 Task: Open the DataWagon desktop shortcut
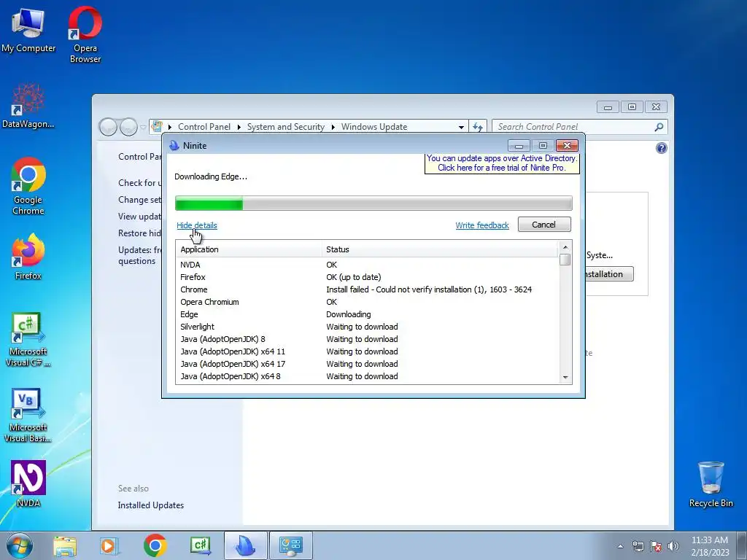pos(28,106)
